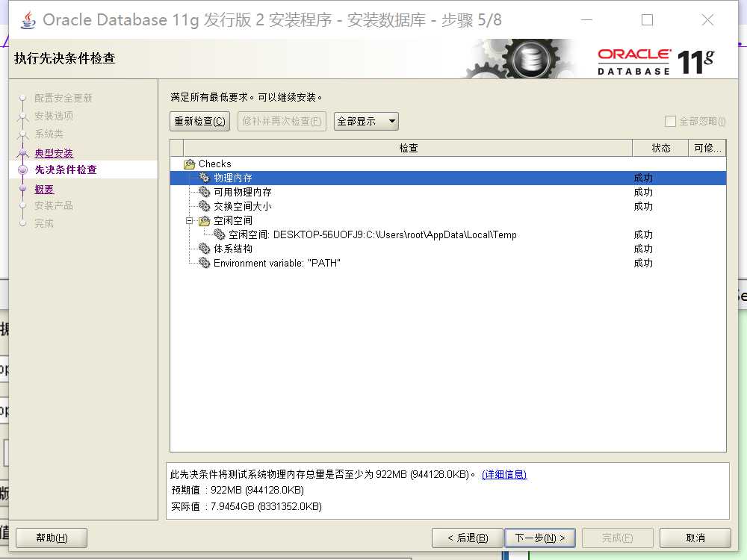Proceed with the 下一步(N) button
Viewport: 747px width, 560px height.
coord(540,538)
